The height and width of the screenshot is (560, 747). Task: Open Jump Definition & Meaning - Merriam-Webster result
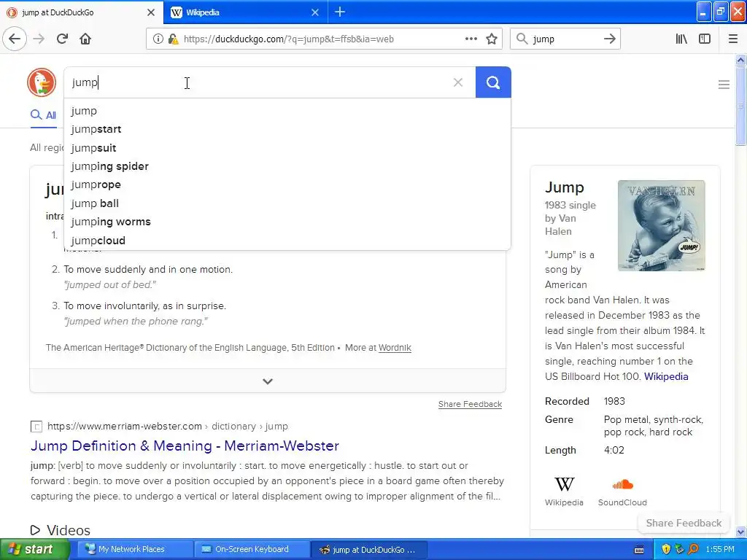tap(185, 446)
